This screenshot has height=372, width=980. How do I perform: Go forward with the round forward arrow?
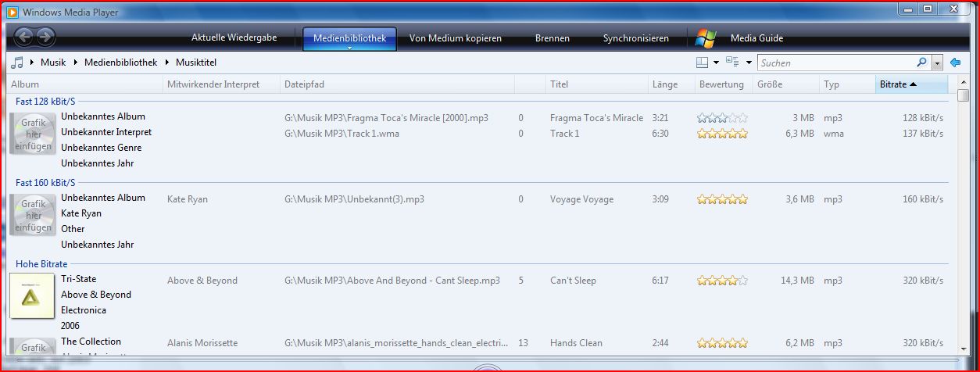[45, 36]
